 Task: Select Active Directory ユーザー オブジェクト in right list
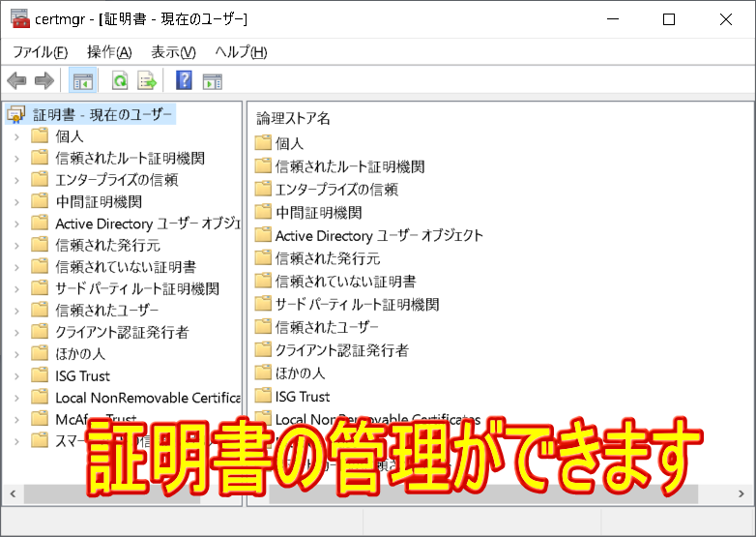[x=379, y=235]
